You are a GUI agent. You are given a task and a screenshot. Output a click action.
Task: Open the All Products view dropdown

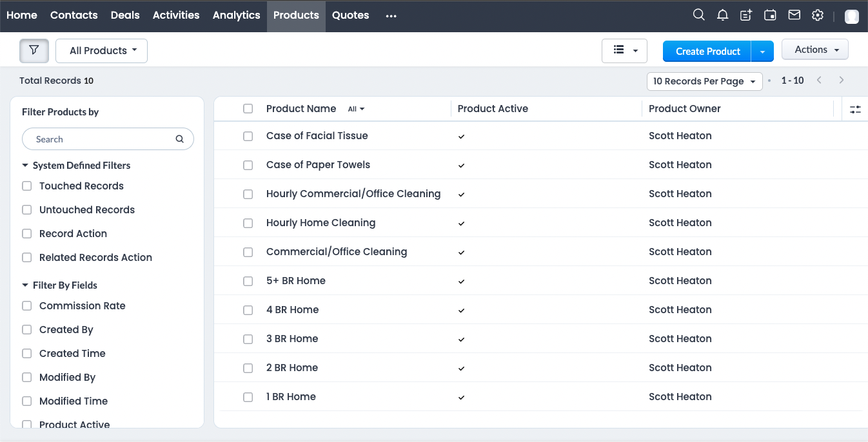102,51
